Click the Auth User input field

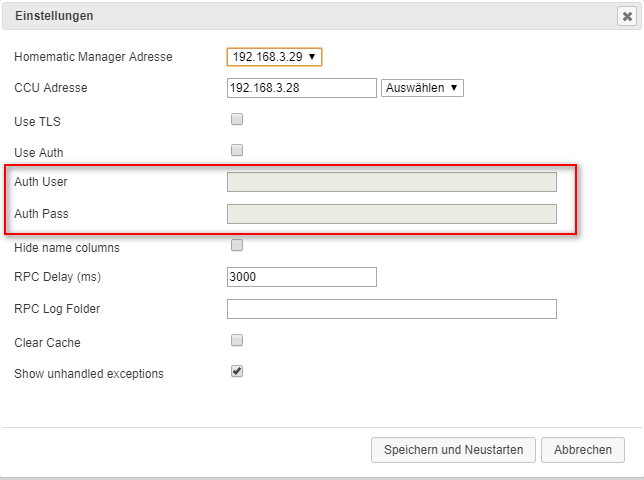[391, 182]
